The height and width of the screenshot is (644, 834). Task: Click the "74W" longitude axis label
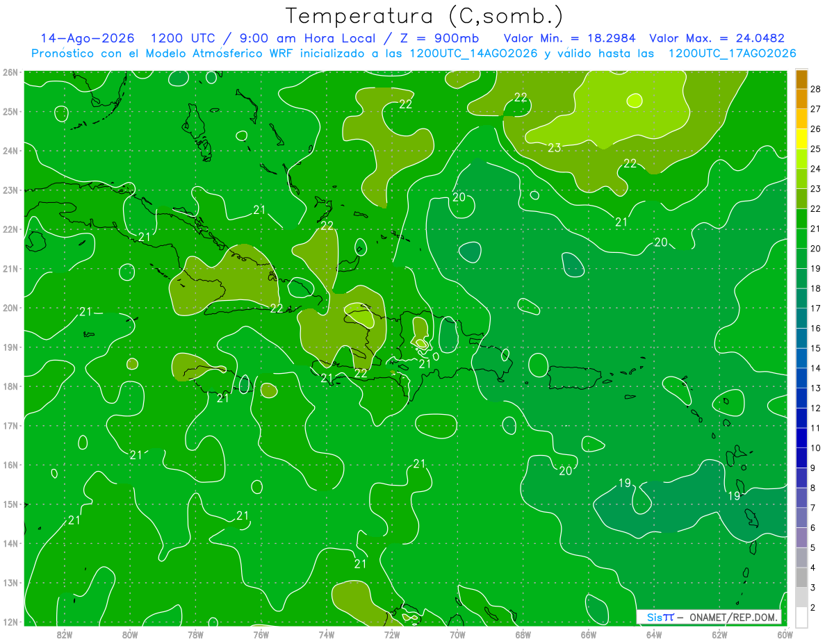[327, 634]
